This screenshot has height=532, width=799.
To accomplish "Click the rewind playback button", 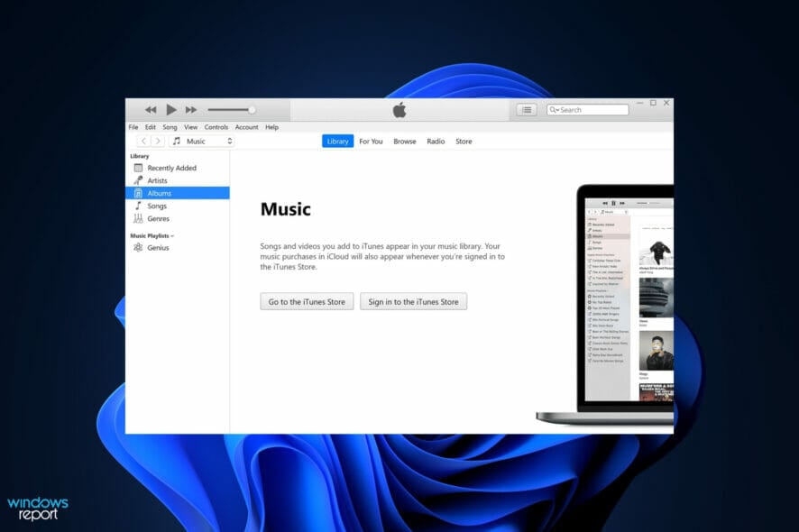I will click(151, 110).
